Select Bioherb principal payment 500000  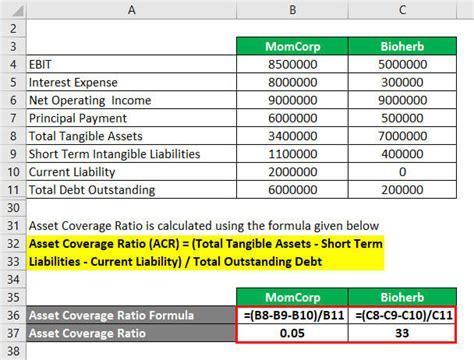[x=402, y=118]
